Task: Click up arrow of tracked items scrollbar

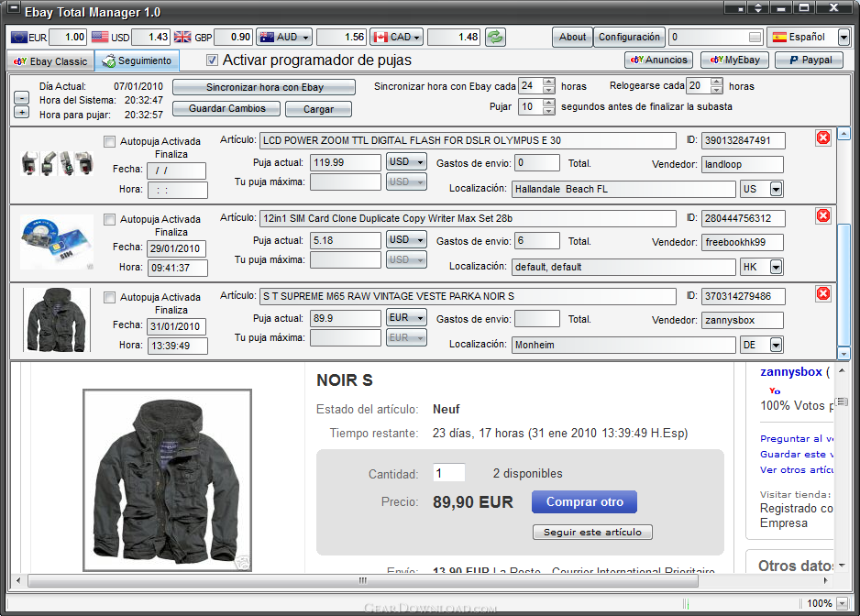Action: (843, 133)
